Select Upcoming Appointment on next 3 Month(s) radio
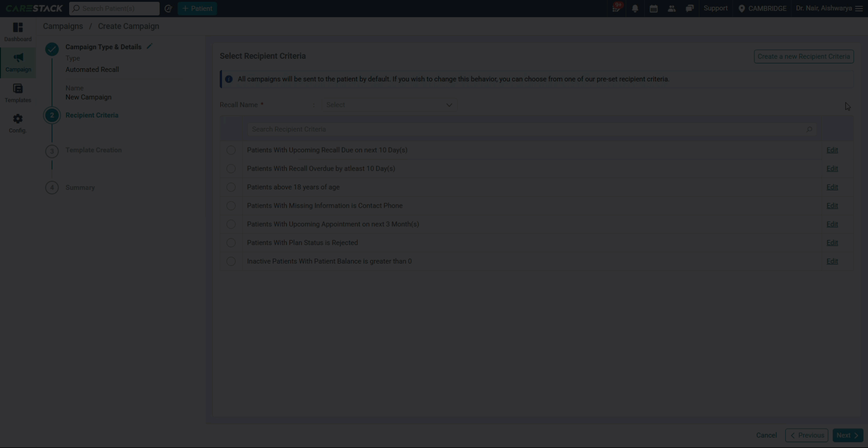The width and height of the screenshot is (868, 448). [231, 224]
